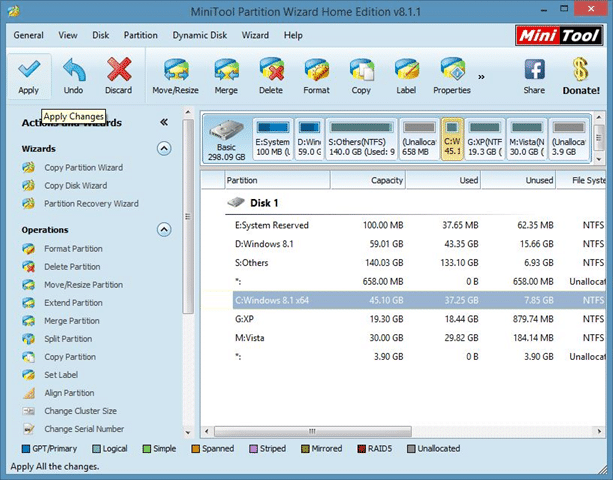Click the Apply checkmark icon

coord(29,69)
